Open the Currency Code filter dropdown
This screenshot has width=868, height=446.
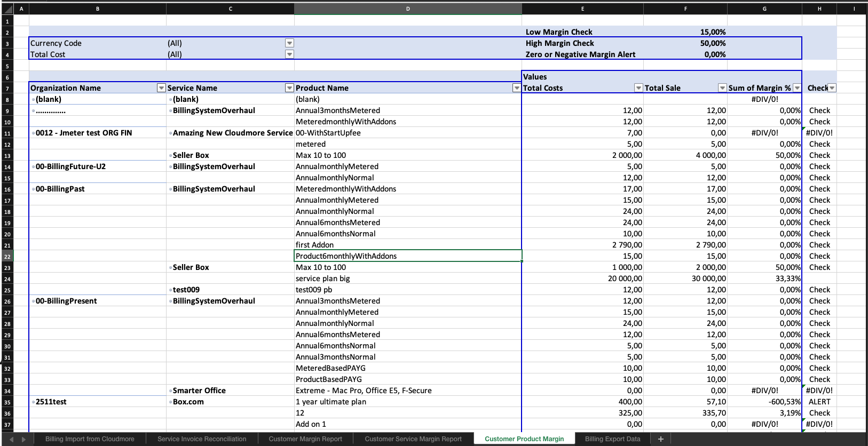point(289,43)
